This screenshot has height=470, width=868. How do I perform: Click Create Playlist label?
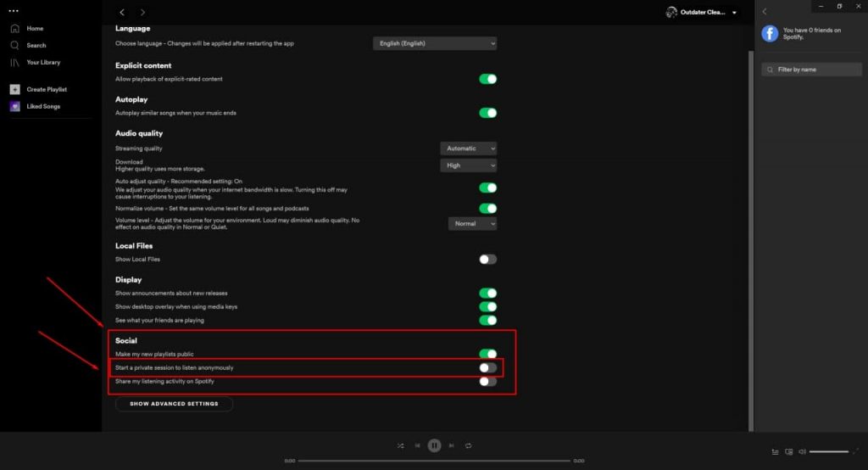click(47, 89)
